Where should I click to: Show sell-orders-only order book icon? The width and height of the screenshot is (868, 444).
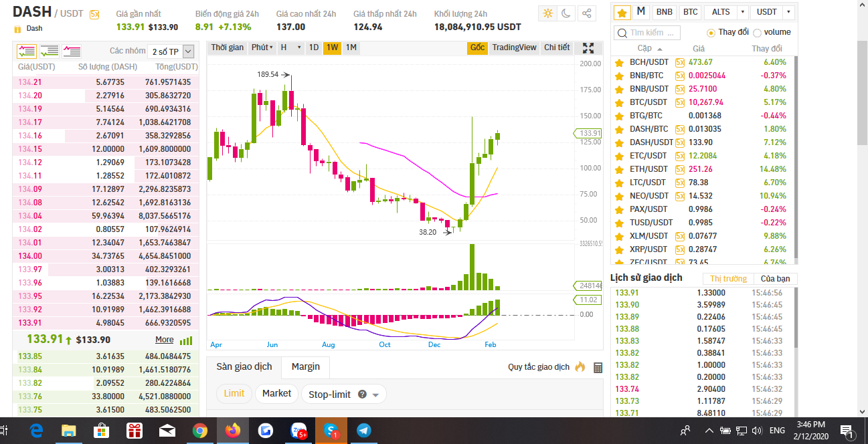(x=72, y=51)
